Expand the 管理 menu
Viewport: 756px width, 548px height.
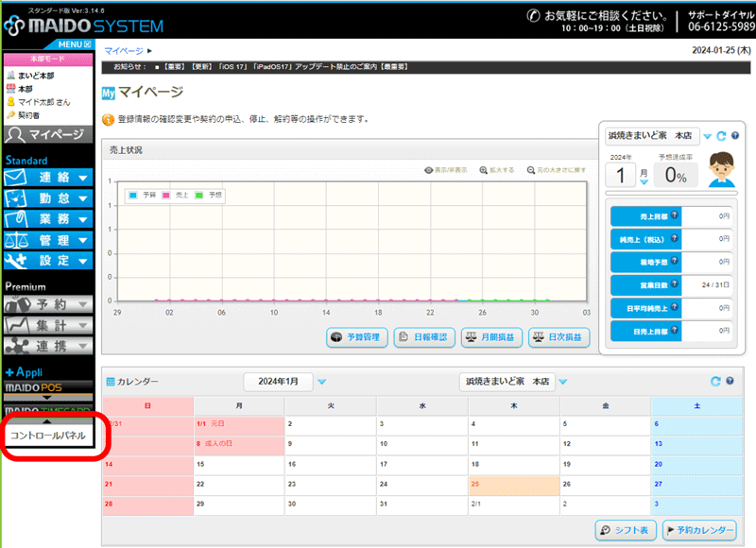point(48,240)
